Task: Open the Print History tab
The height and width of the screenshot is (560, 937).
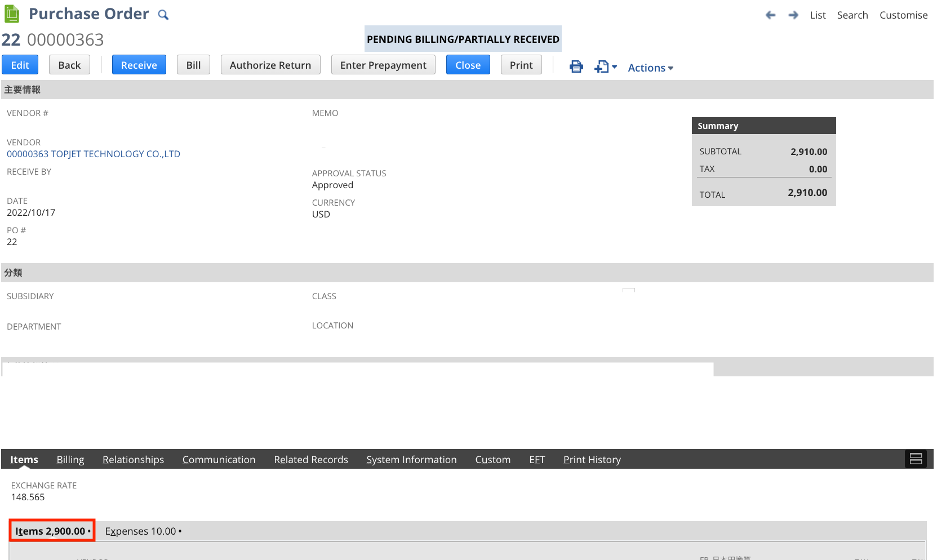Action: coord(592,459)
